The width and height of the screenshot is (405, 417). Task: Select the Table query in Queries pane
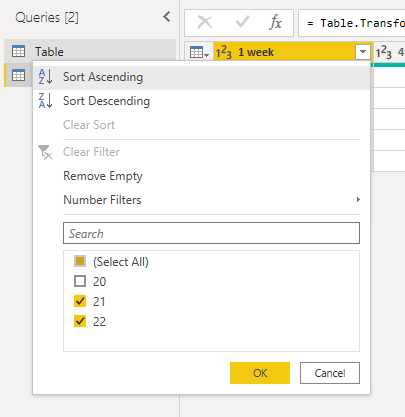[90, 51]
